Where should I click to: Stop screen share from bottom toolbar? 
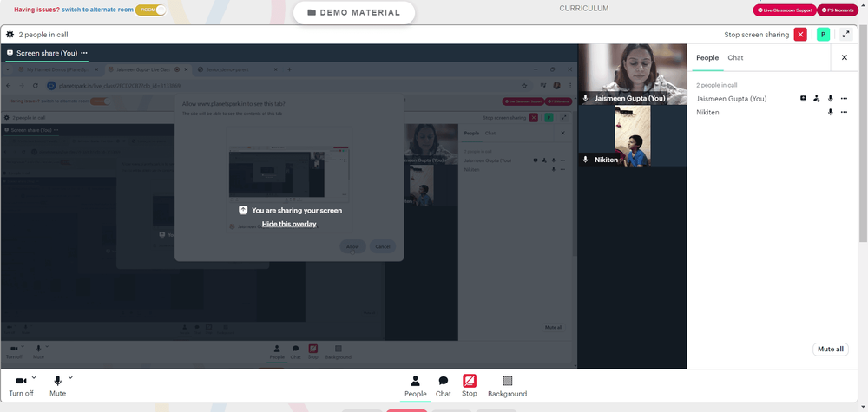[x=470, y=386]
